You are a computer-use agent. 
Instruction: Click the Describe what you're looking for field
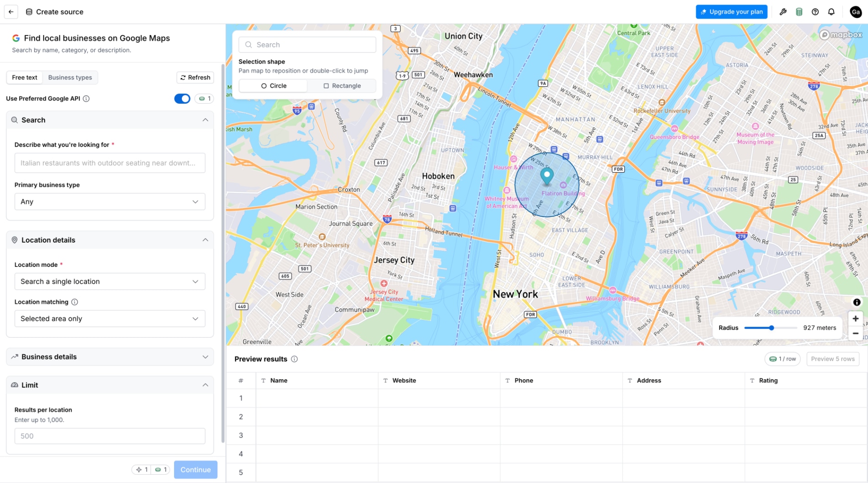click(x=110, y=163)
